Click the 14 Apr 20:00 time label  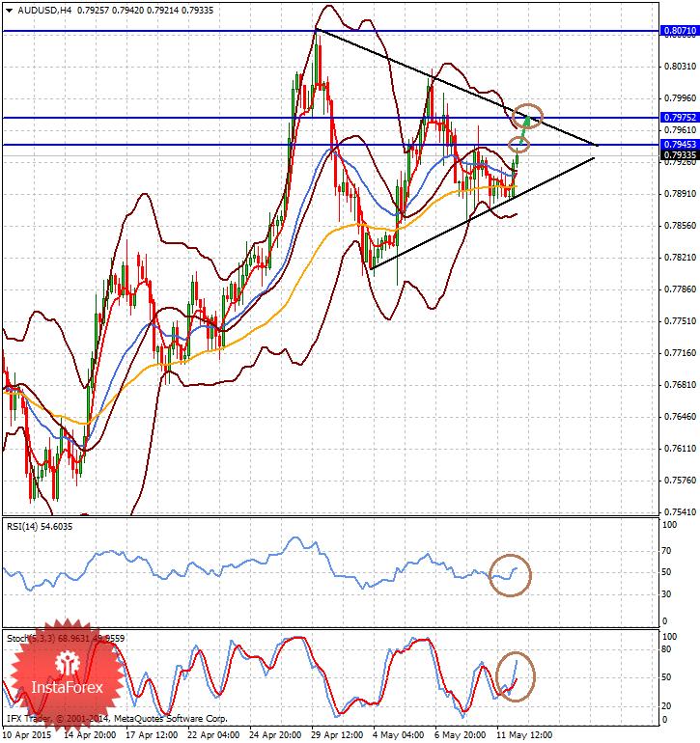click(x=90, y=735)
